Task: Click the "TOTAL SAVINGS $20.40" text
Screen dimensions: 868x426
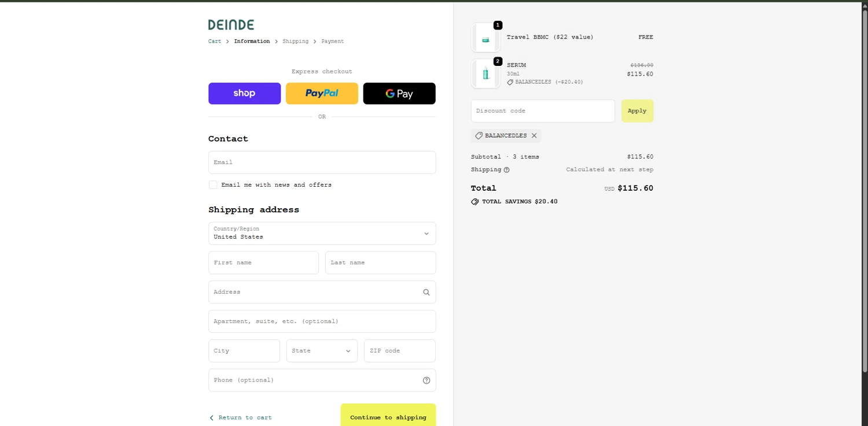Action: [x=520, y=202]
